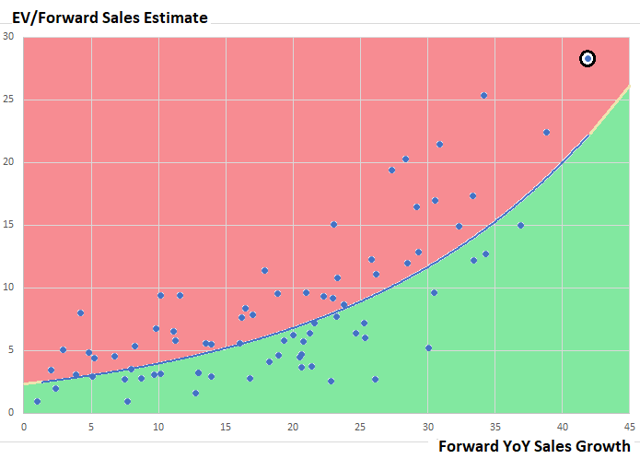Click the y-axis tick label 15

click(9, 225)
